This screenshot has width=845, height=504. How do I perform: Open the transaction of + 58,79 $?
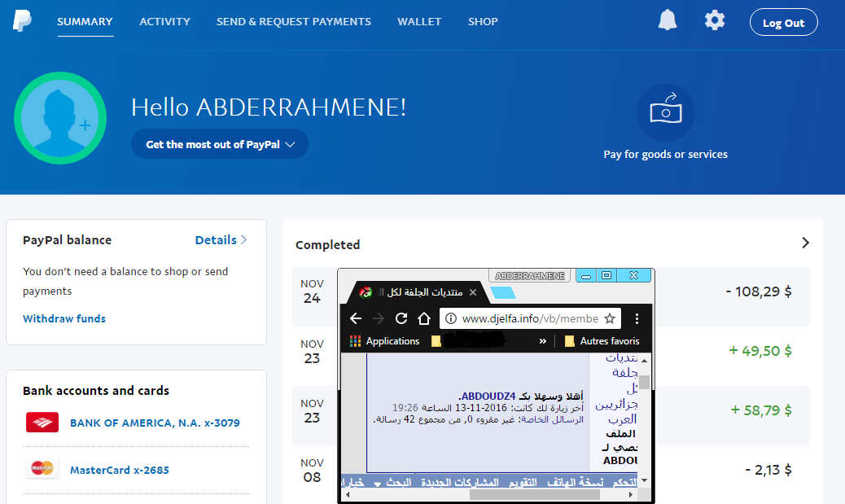(x=551, y=415)
